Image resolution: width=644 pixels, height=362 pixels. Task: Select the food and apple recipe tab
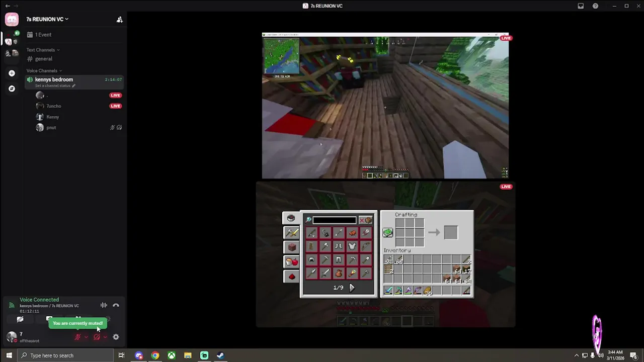[291, 261]
